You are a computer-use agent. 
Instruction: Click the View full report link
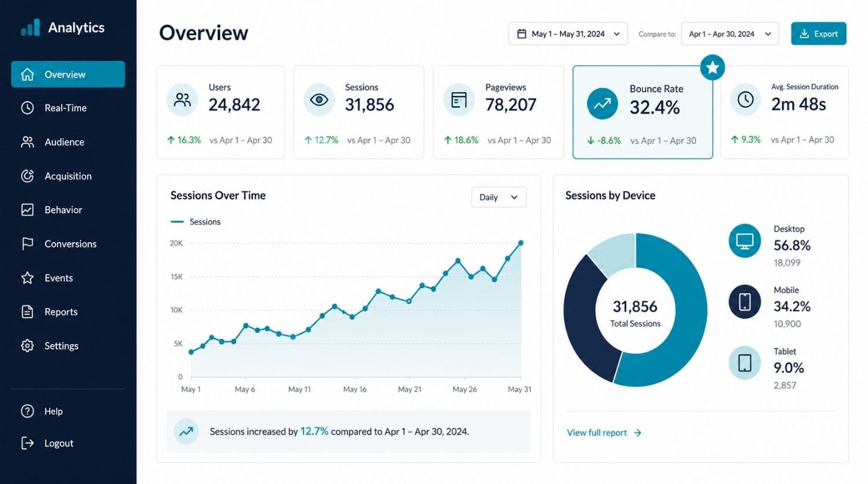(x=604, y=433)
